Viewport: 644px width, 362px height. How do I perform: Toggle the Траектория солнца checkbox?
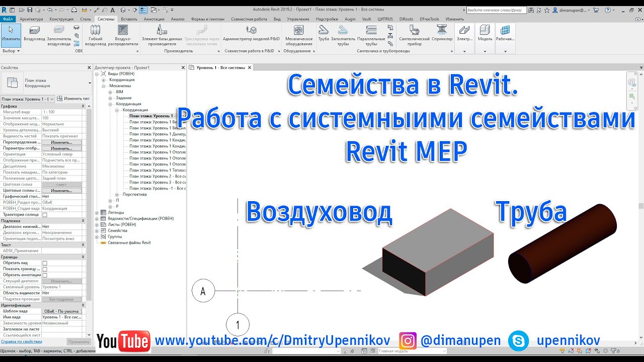pos(45,215)
